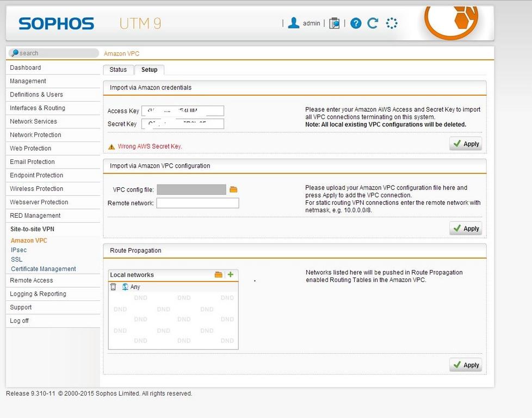Image resolution: width=532 pixels, height=418 pixels.
Task: Click the dotted spinner icon in header
Action: [392, 23]
